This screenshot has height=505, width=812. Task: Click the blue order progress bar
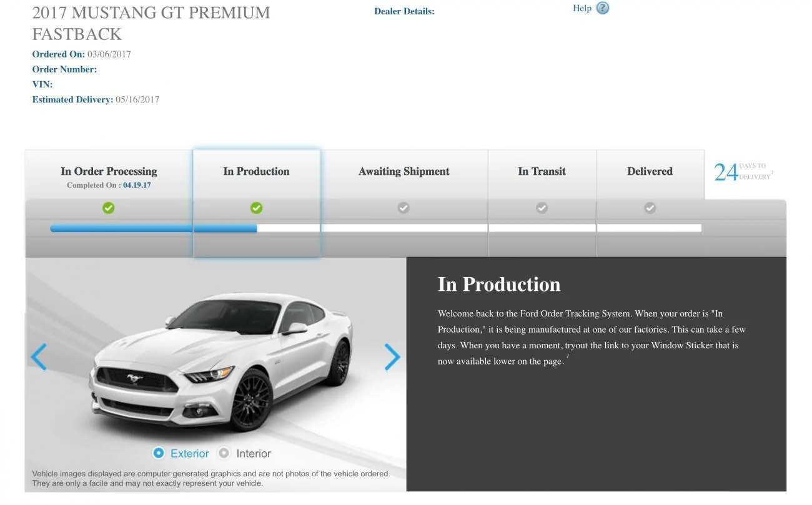click(154, 228)
